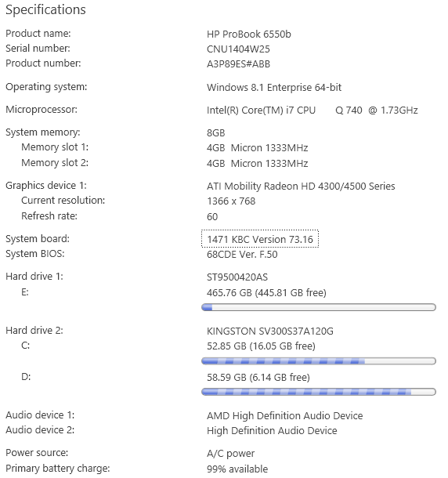Click the refresh rate value '60'
Screen dimensions: 448x478
(x=212, y=217)
